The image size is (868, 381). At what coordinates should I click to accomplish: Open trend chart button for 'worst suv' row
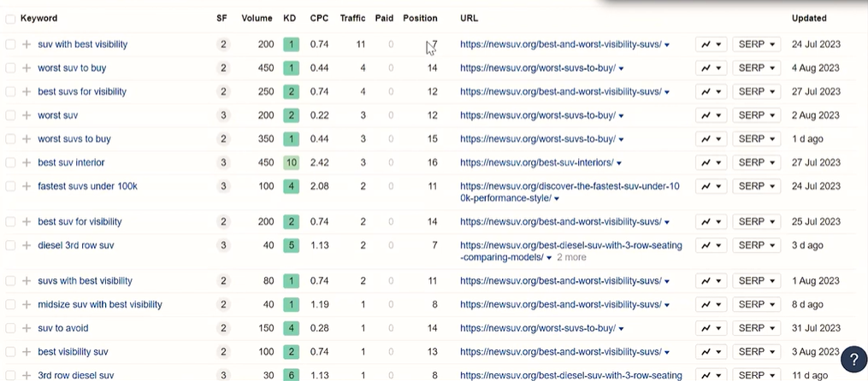pos(711,115)
